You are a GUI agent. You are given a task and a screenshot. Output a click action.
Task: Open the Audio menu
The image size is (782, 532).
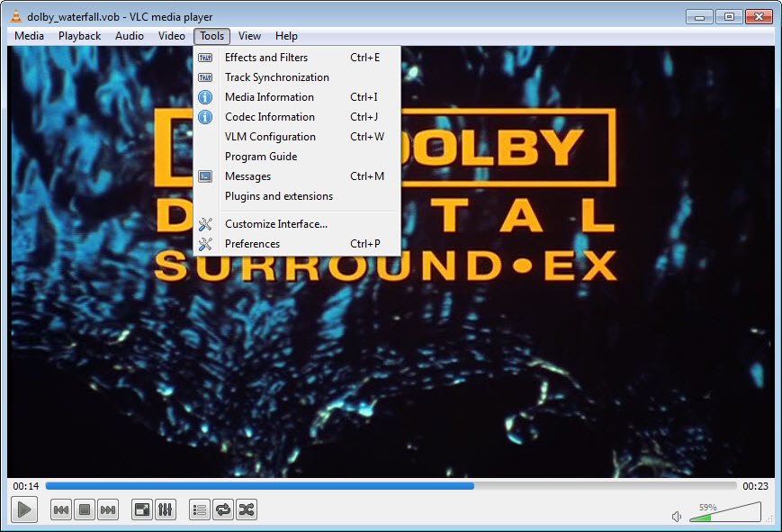pyautogui.click(x=130, y=36)
